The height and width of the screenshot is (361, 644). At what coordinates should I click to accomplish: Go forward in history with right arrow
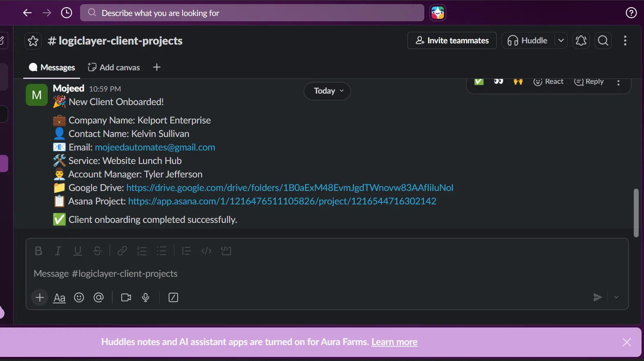click(x=47, y=13)
